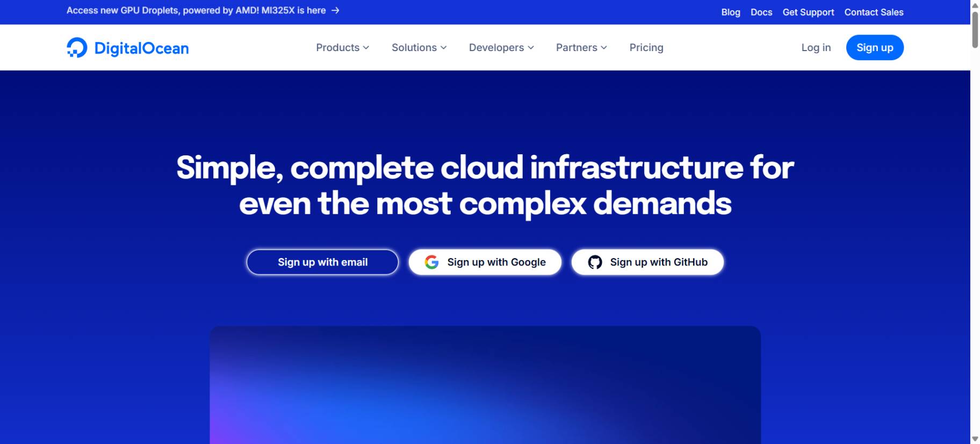Go to Docs
This screenshot has height=444, width=980.
coord(761,12)
